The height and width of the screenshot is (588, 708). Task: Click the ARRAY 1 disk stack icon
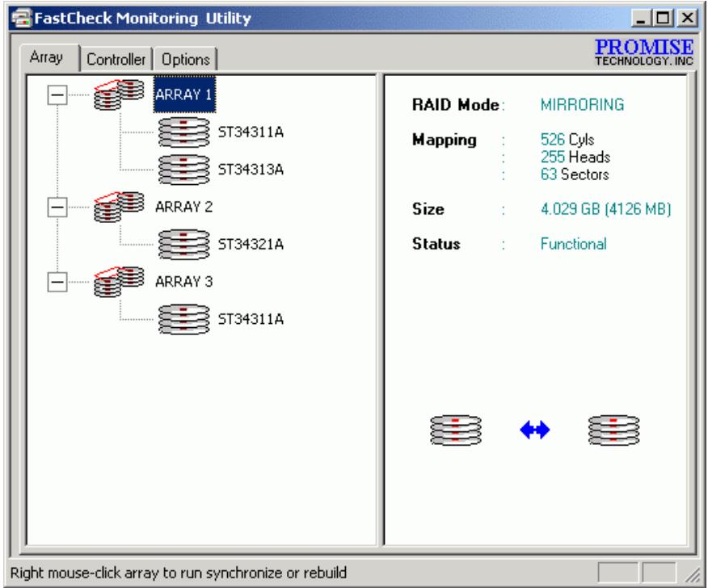(x=119, y=94)
